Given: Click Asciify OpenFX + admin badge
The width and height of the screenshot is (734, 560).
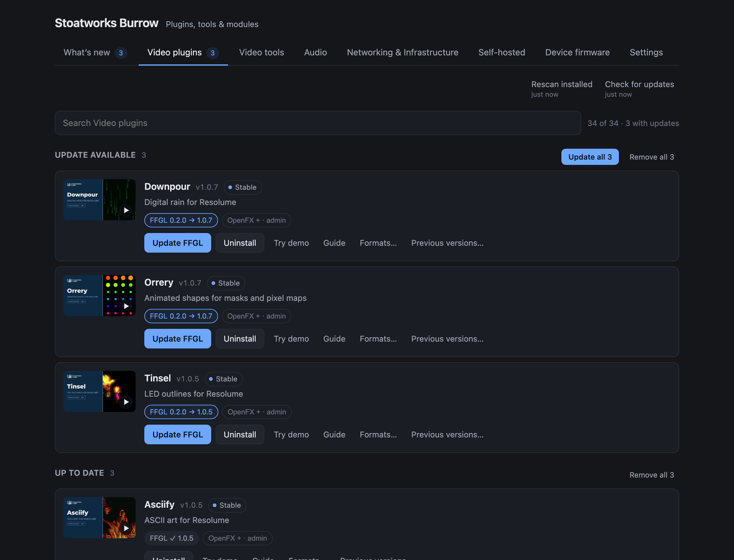Looking at the screenshot, I should 238,538.
